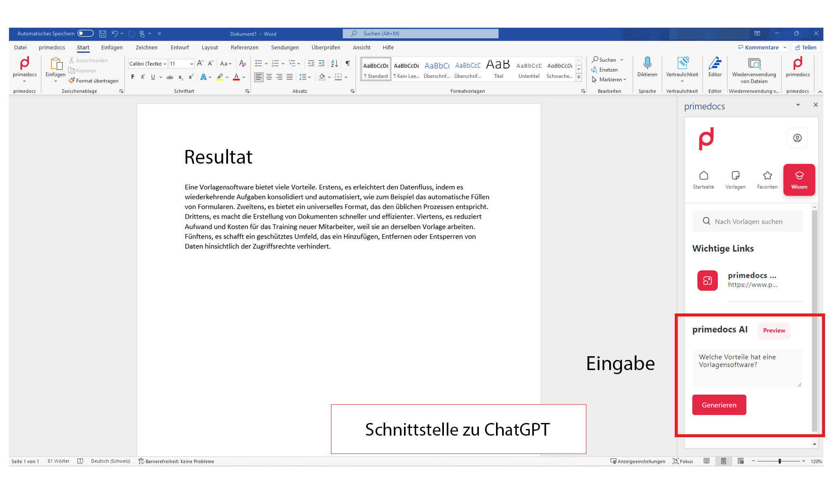Enable bold formatting with the F button

coord(132,77)
